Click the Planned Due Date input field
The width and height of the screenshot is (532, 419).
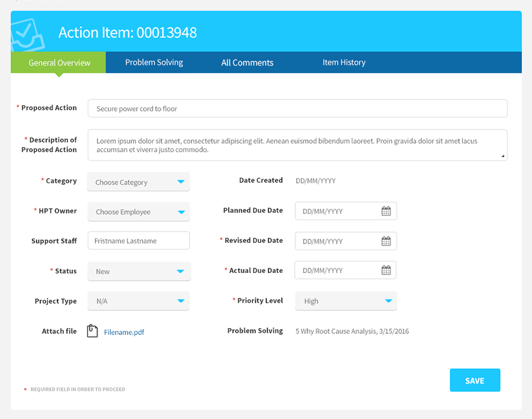pos(337,211)
